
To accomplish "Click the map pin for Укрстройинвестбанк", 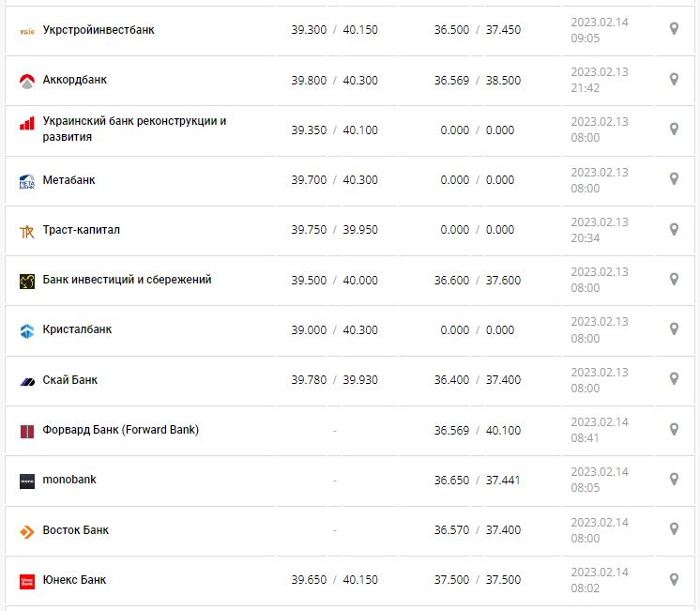I will (674, 29).
